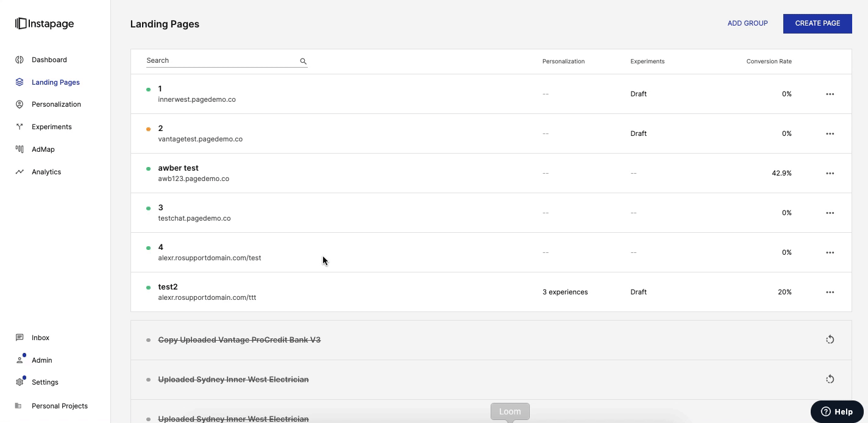This screenshot has width=868, height=423.
Task: Click Draft experiment status for test2
Action: 638,292
